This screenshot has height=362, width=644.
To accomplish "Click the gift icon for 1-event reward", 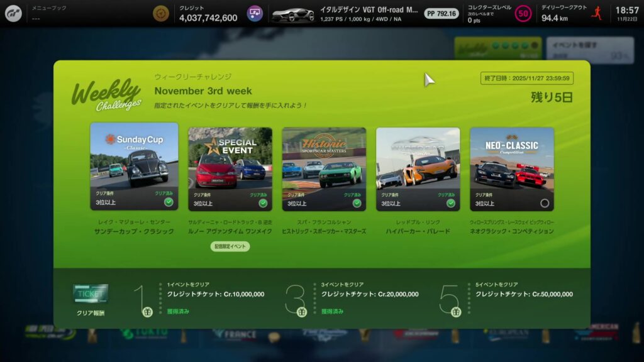I will 147,312.
